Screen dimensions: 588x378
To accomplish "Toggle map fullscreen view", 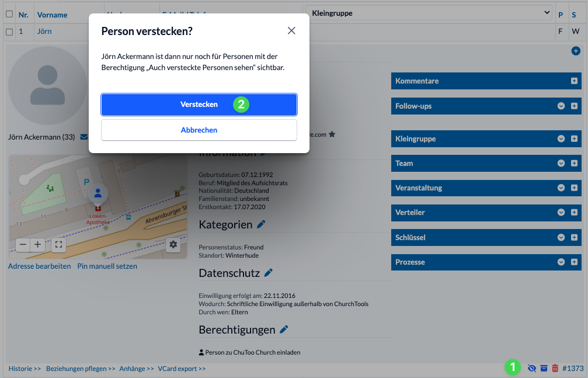I will pyautogui.click(x=58, y=245).
